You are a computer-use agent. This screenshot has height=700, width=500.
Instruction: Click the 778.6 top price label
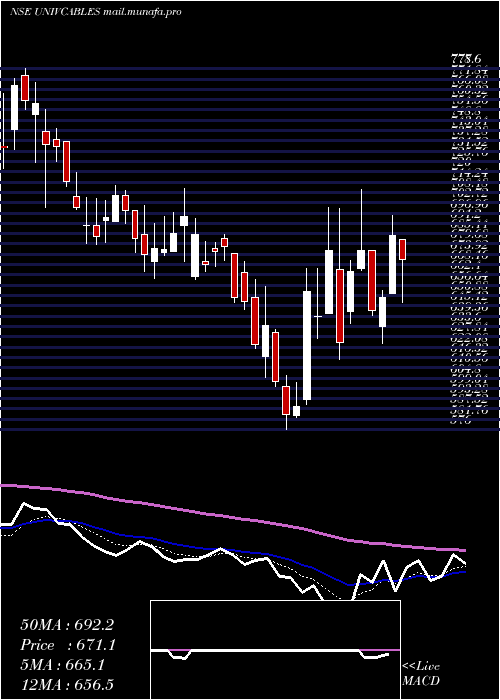[467, 59]
